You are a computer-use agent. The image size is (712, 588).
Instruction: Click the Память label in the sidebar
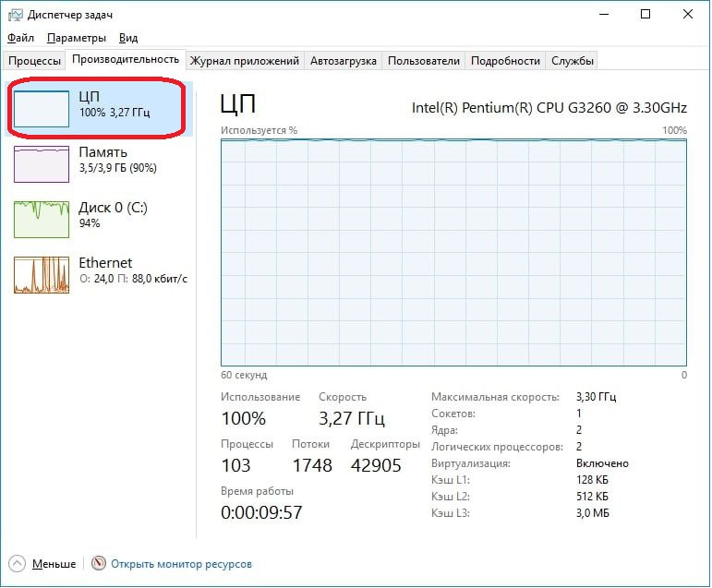coord(103,152)
